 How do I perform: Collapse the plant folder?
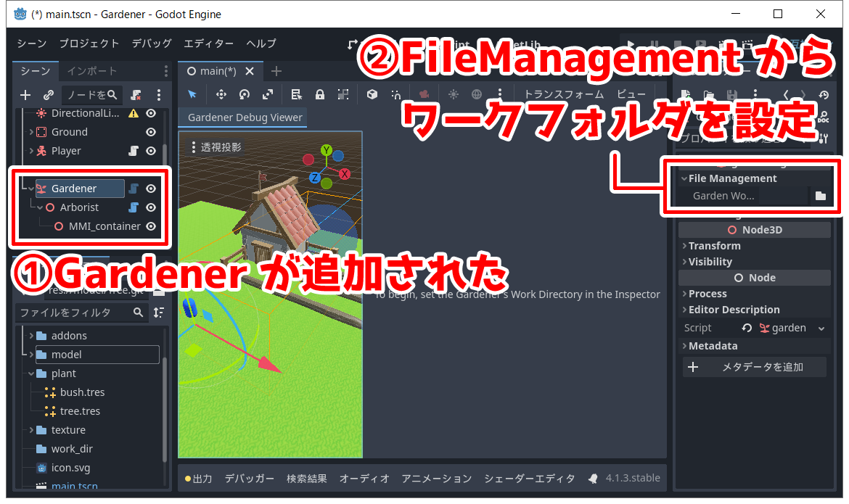[x=31, y=373]
